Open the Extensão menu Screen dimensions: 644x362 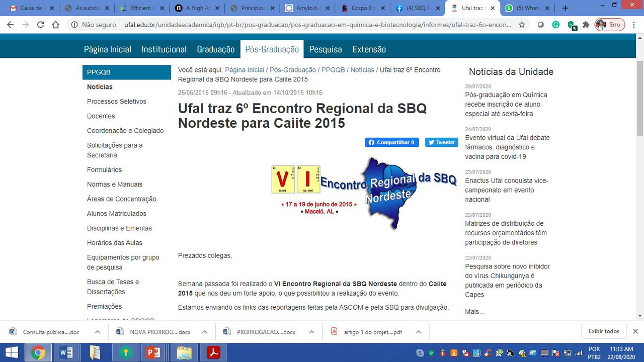tap(369, 49)
